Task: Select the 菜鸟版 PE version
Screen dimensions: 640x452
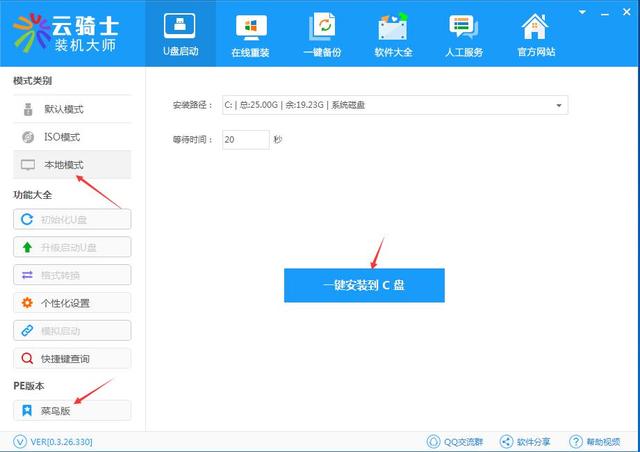Action: tap(71, 411)
